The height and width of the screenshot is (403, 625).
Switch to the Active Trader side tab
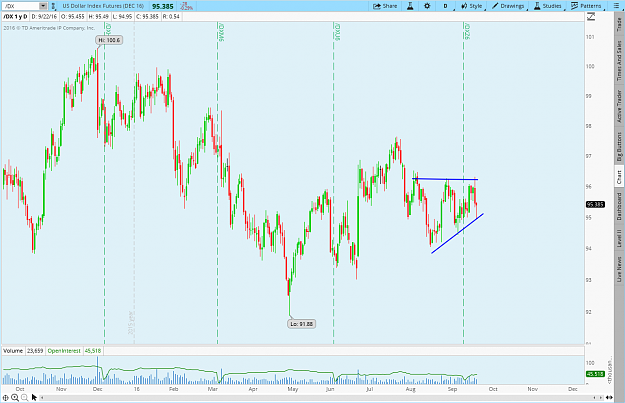pos(619,106)
